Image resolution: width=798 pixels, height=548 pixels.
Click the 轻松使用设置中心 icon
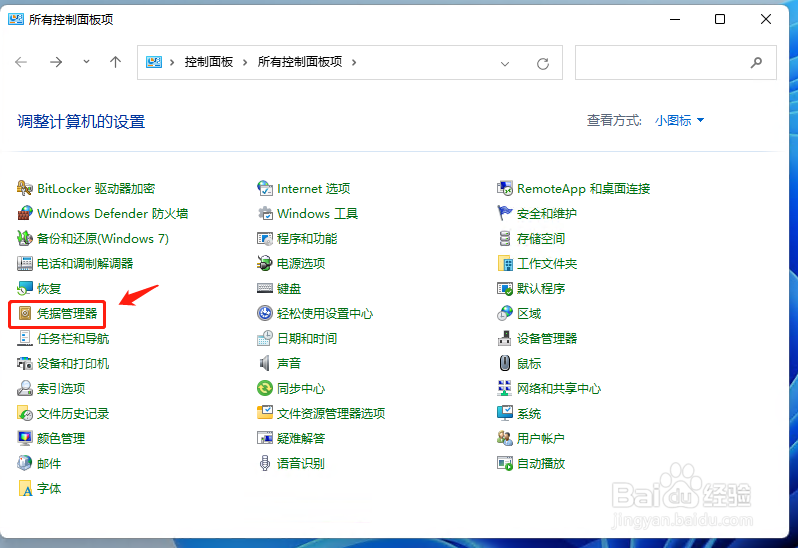[x=265, y=313]
